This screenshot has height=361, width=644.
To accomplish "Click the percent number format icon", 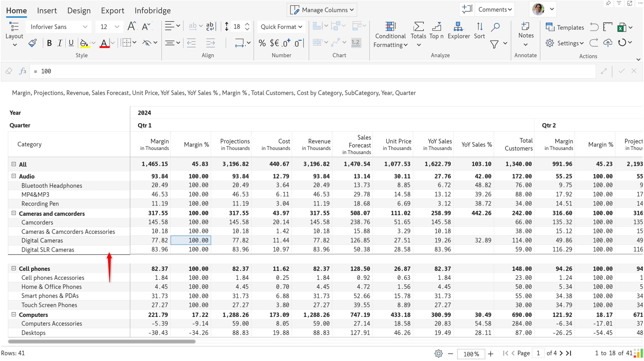I will tap(262, 43).
